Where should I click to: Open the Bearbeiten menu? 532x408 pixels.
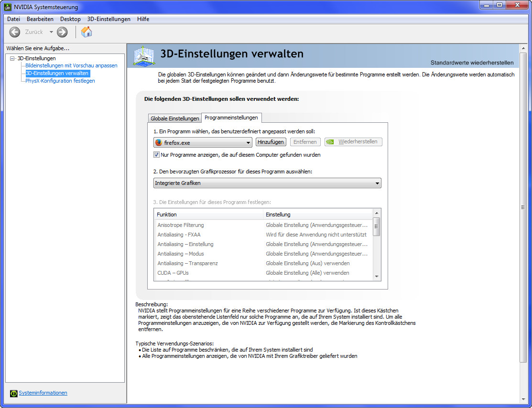click(40, 19)
